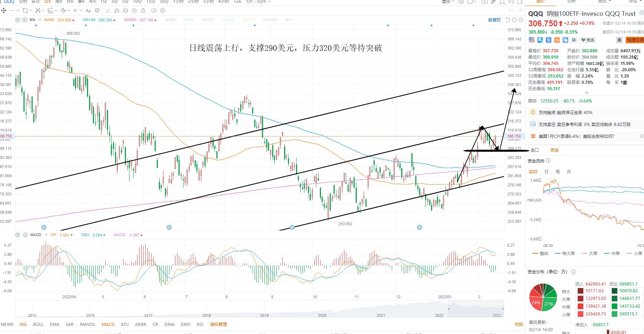Toggle the 特大单 series in the flow legend
The width and height of the screenshot is (644, 334).
565,253
